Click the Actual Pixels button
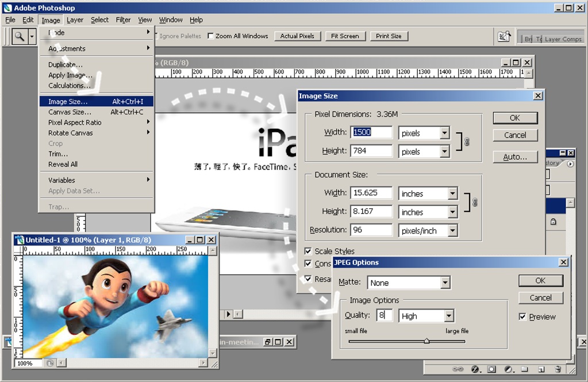Image resolution: width=588 pixels, height=382 pixels. tap(297, 36)
